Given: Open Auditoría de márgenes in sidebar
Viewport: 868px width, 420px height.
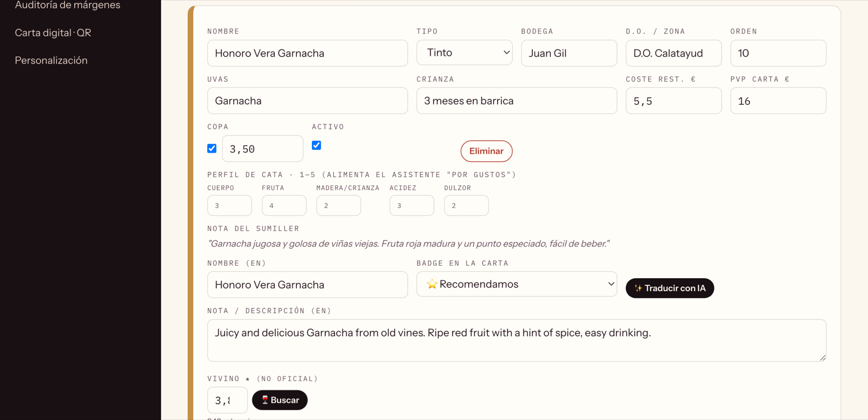Looking at the screenshot, I should (68, 5).
